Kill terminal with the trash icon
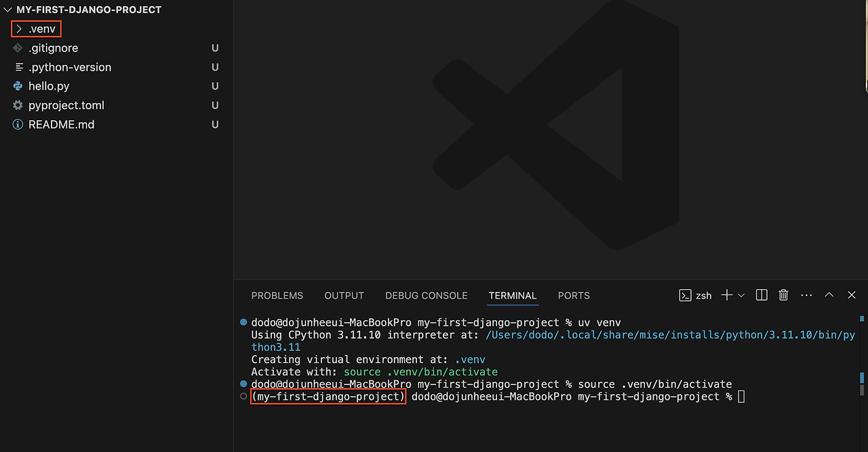This screenshot has width=868, height=452. coord(783,295)
